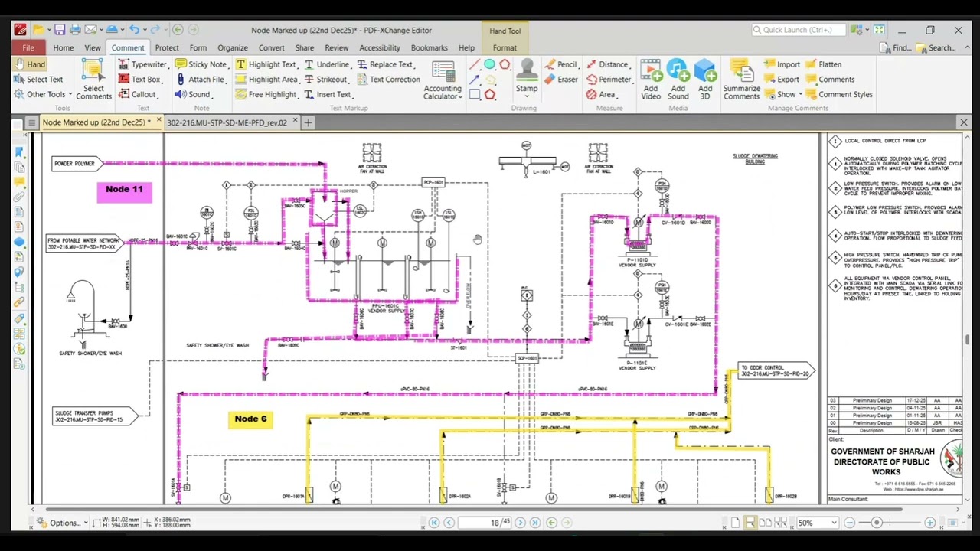This screenshot has width=980, height=551.
Task: Switch to the Protect ribbon tab
Action: [x=167, y=47]
